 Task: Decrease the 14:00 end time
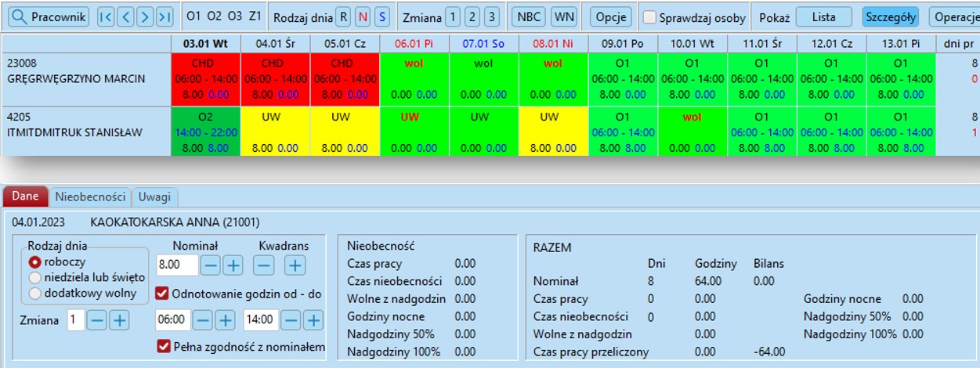290,320
